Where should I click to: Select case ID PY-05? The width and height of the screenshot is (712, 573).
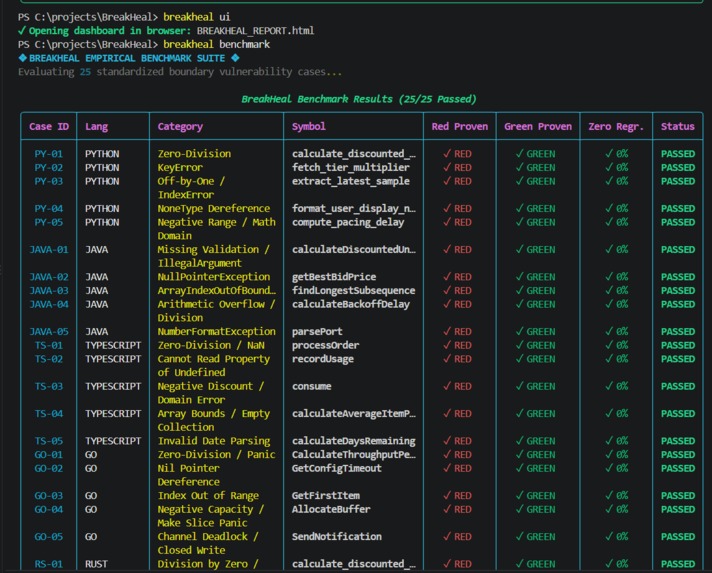click(49, 222)
